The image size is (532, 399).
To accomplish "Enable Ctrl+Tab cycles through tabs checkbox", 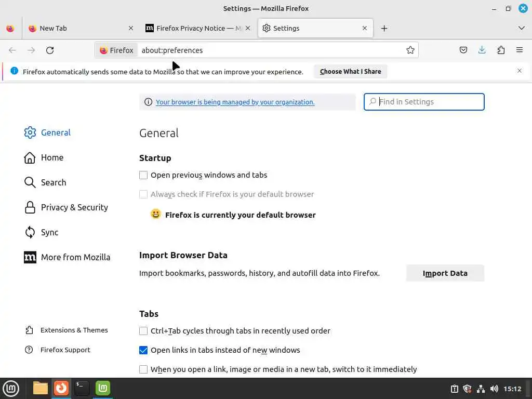I will 143,331.
